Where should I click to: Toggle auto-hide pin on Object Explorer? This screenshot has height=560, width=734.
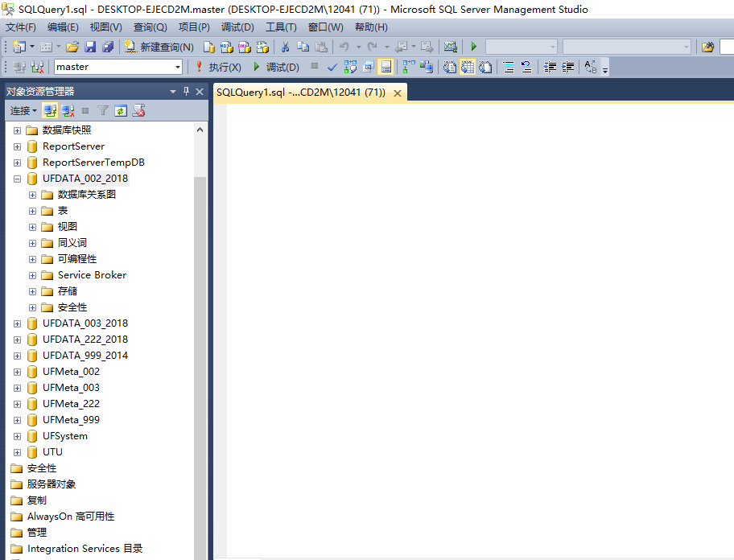tap(187, 92)
